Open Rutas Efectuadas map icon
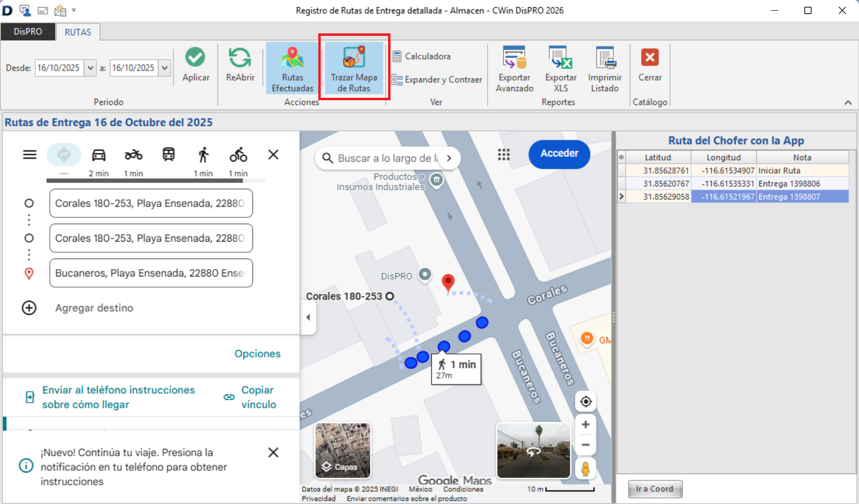This screenshot has height=504, width=859. 293,58
